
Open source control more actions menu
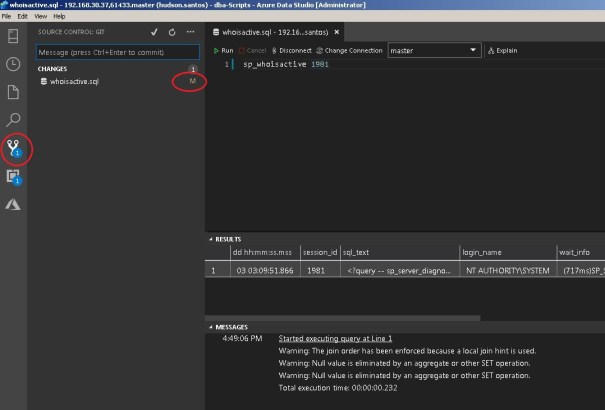tap(191, 32)
